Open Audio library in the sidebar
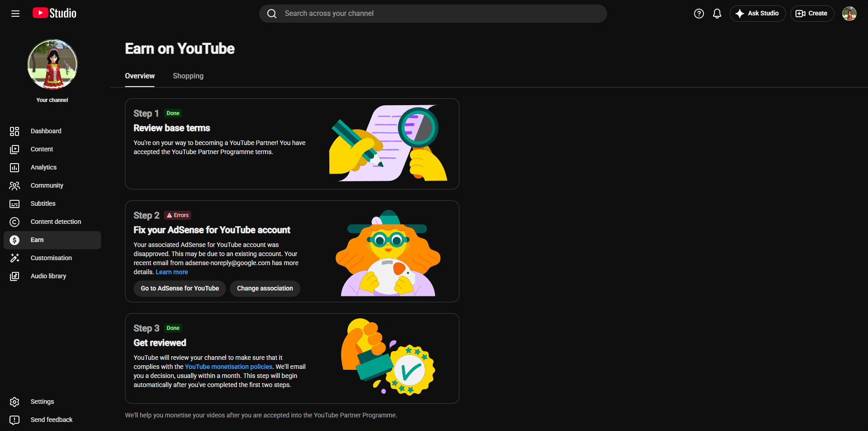Image resolution: width=868 pixels, height=431 pixels. click(x=52, y=276)
